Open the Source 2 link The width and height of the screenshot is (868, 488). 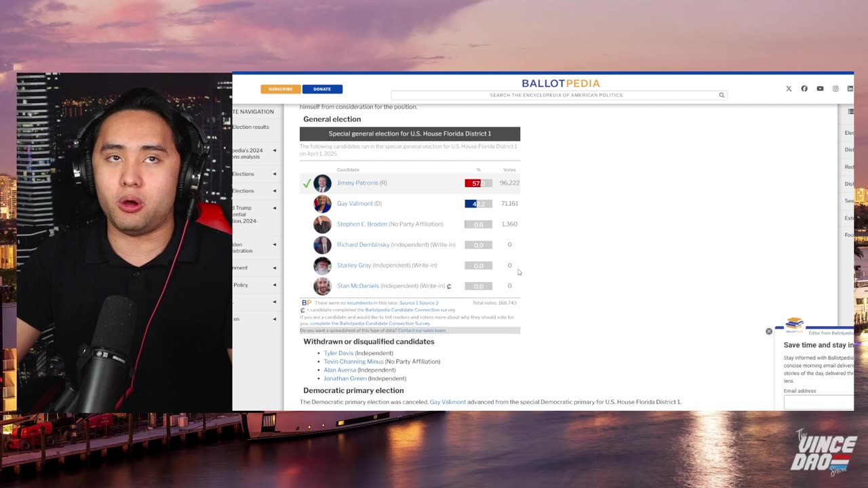tap(428, 303)
